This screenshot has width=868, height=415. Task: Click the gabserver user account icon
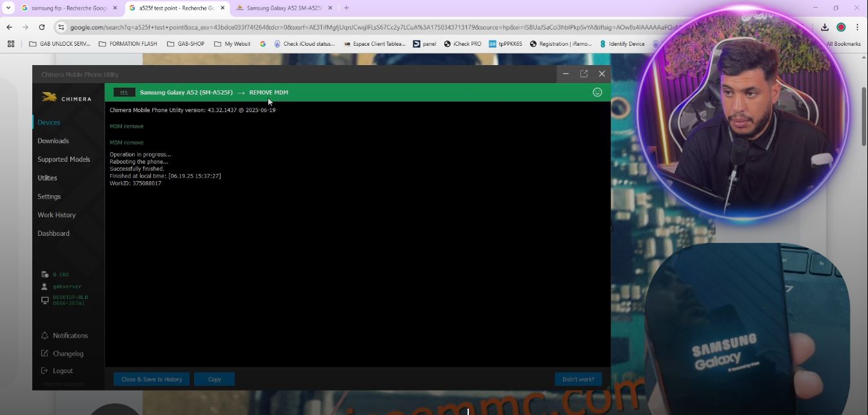44,286
